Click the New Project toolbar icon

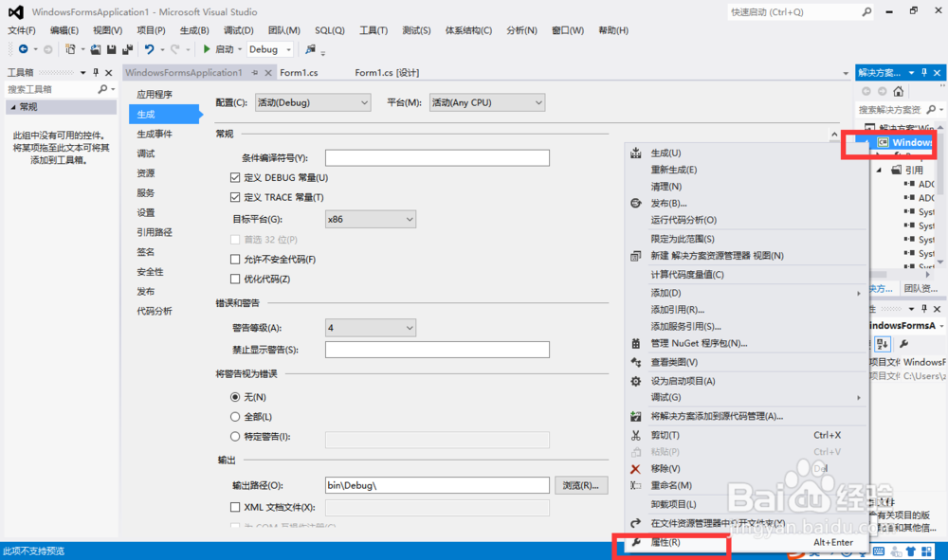(x=71, y=49)
